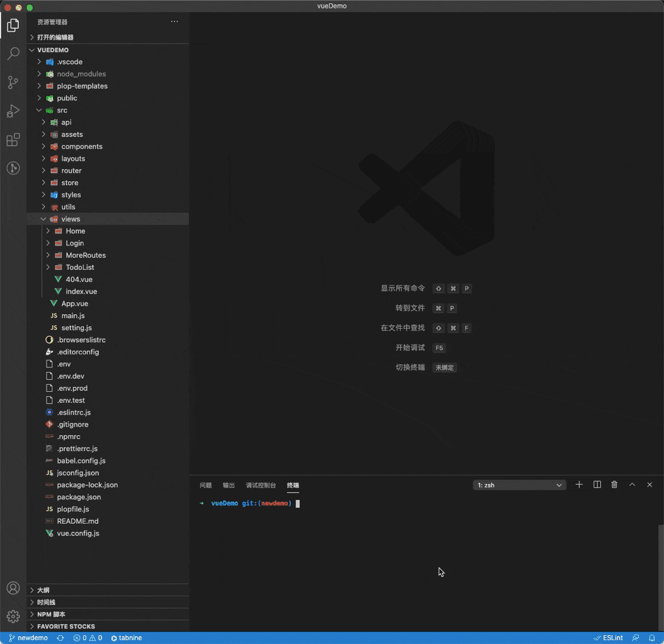664x644 pixels.
Task: Collapse the src folder
Action: click(x=108, y=110)
